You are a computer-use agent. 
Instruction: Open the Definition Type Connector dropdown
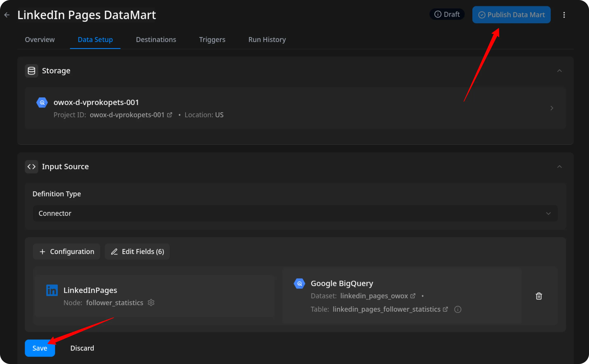tap(295, 213)
